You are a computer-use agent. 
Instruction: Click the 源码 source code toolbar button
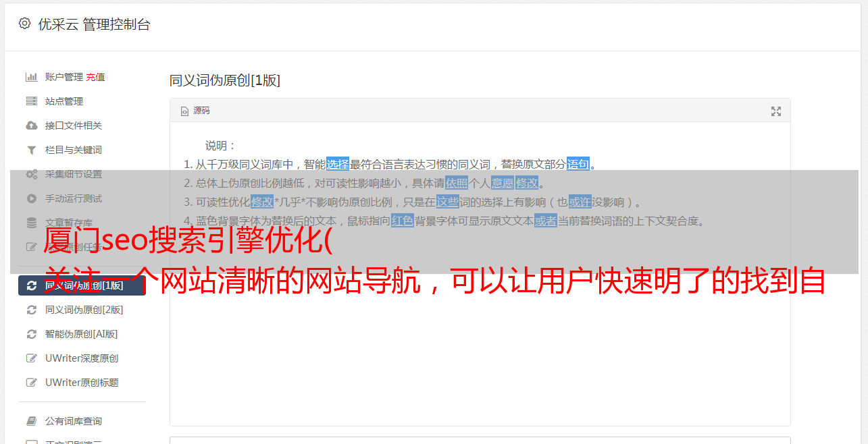pos(195,111)
